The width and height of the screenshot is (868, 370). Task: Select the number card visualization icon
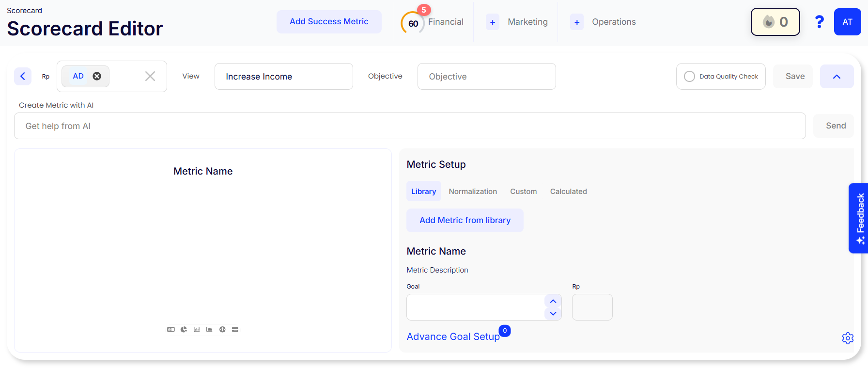click(171, 330)
